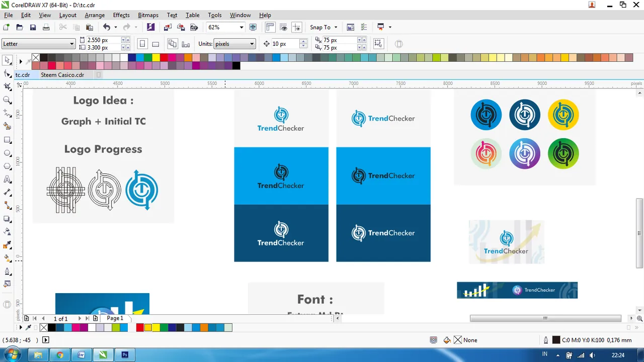Image resolution: width=644 pixels, height=362 pixels.
Task: Select the Color Eyedropper tool
Action: pyautogui.click(x=7, y=245)
